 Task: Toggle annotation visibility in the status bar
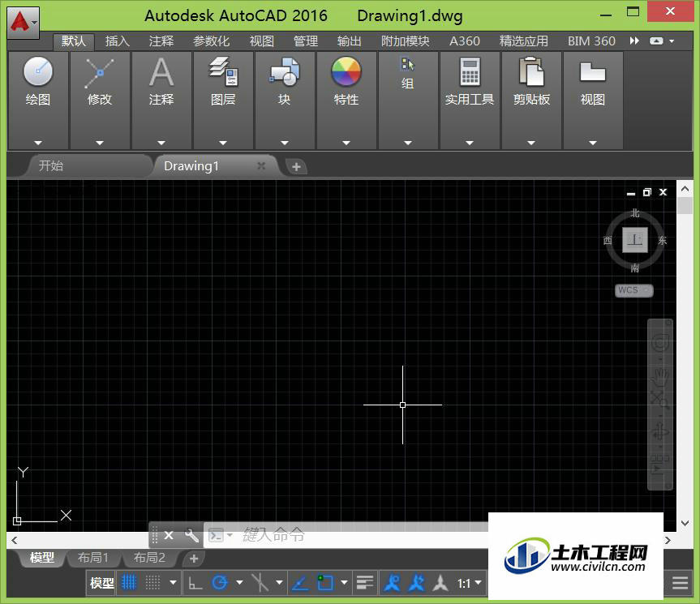392,583
